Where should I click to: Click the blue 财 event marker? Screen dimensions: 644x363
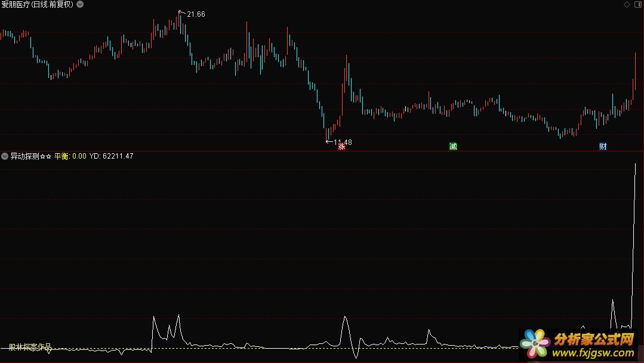point(602,147)
